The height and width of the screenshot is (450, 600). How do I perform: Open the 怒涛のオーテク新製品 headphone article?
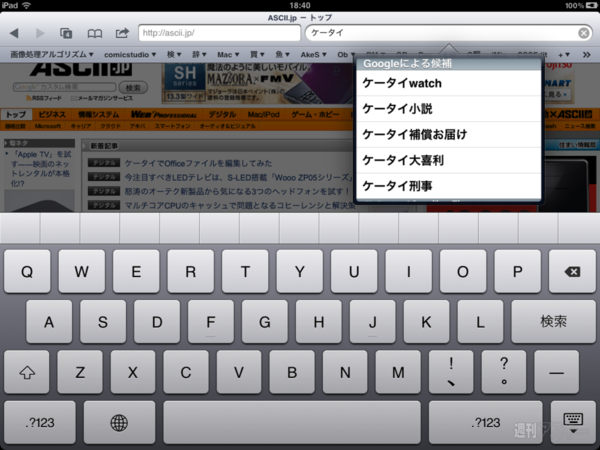tap(237, 191)
